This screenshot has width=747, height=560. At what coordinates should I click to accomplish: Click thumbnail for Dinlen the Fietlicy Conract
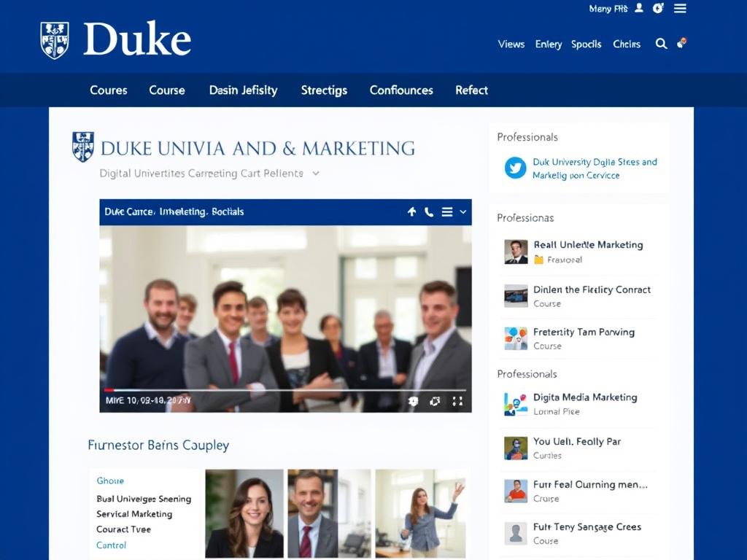tap(516, 296)
